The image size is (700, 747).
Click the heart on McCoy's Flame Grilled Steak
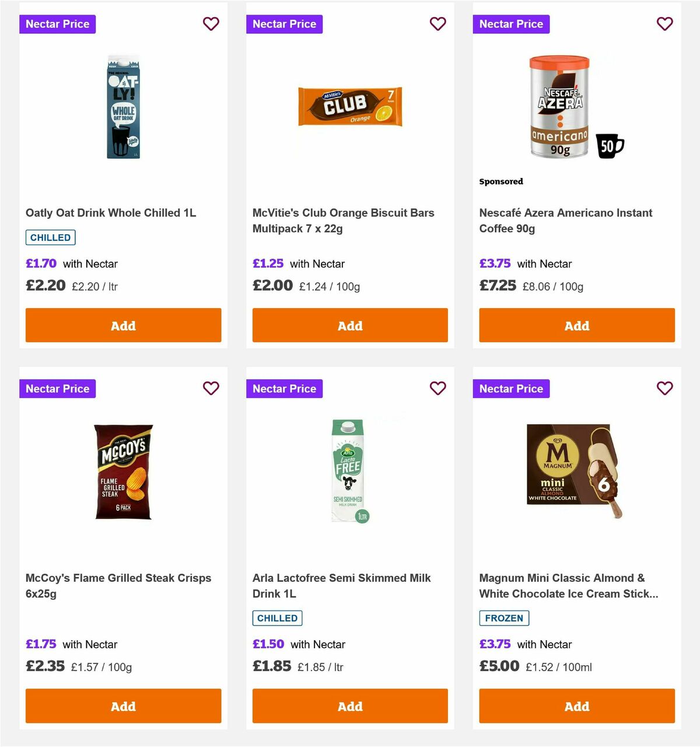tap(211, 388)
